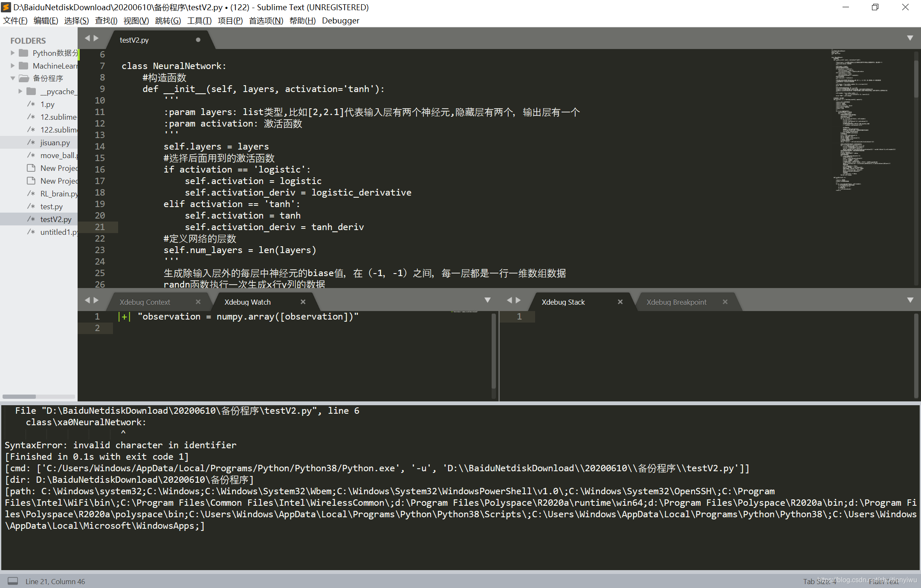
Task: Open the Debugger menu
Action: point(340,20)
